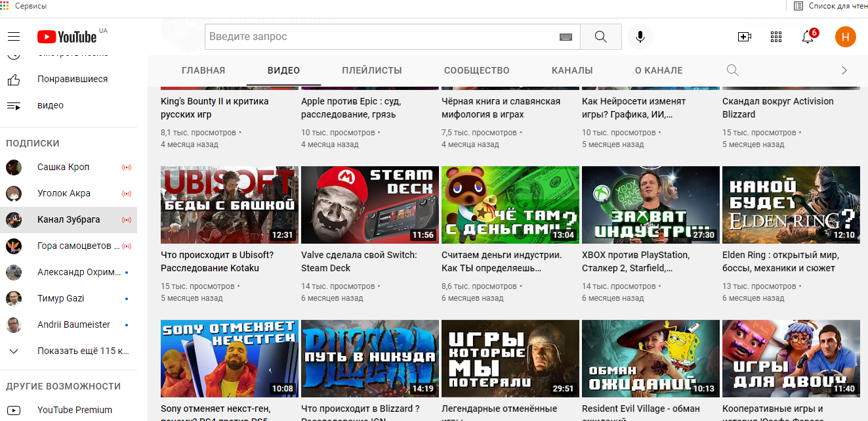The height and width of the screenshot is (421, 868).
Task: Click title King's Bounty II и критика
Action: pyautogui.click(x=215, y=108)
